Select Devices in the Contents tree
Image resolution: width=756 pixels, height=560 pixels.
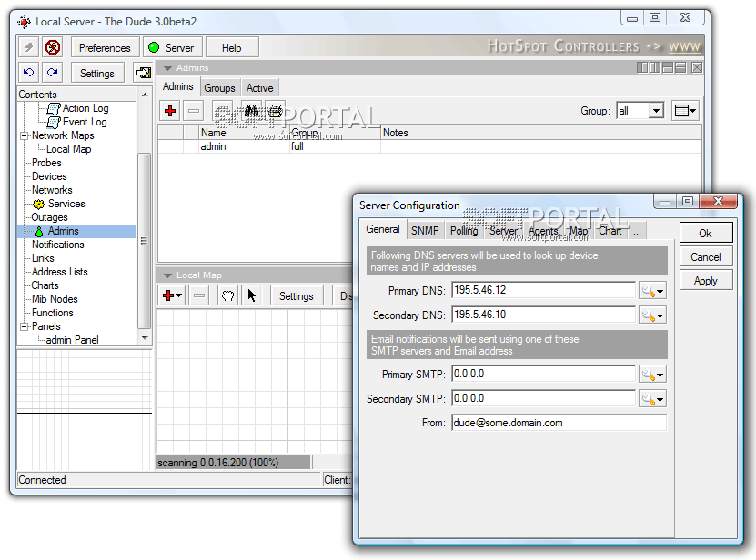pyautogui.click(x=49, y=176)
